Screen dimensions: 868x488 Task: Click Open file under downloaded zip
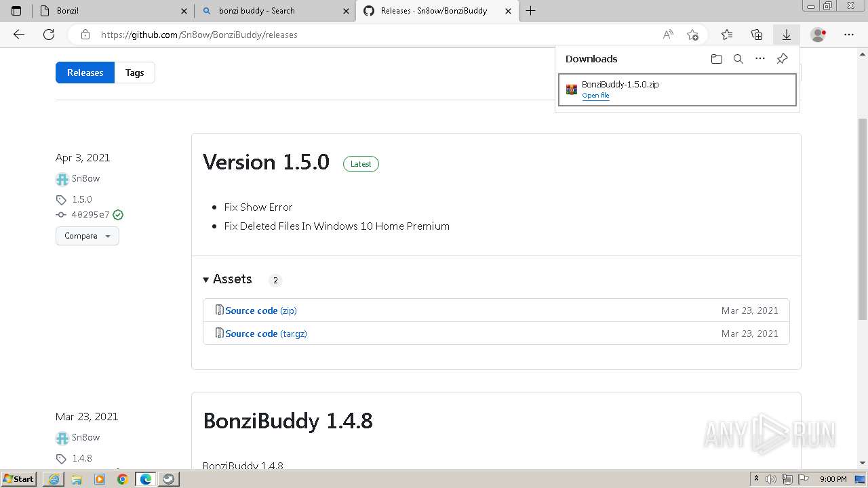click(x=595, y=96)
